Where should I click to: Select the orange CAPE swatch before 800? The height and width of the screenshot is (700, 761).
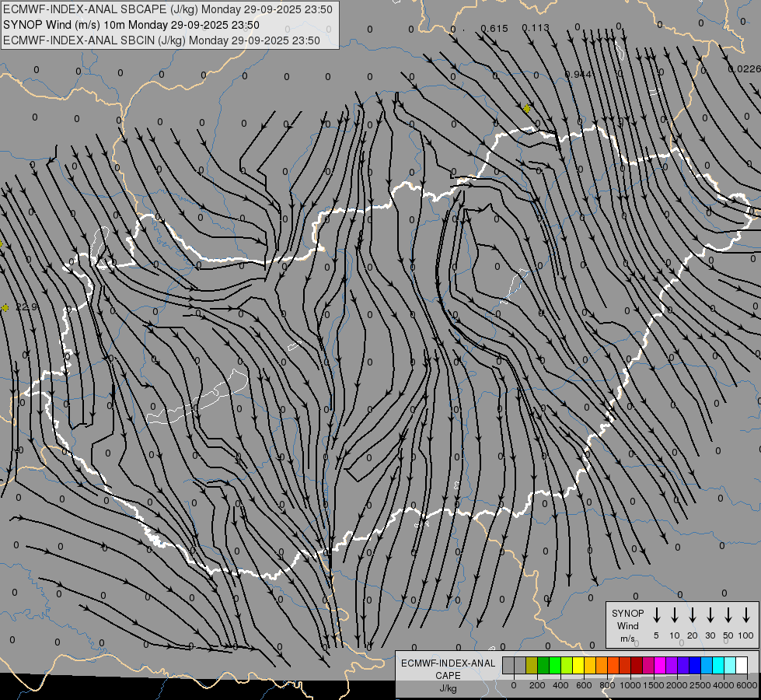pos(602,665)
